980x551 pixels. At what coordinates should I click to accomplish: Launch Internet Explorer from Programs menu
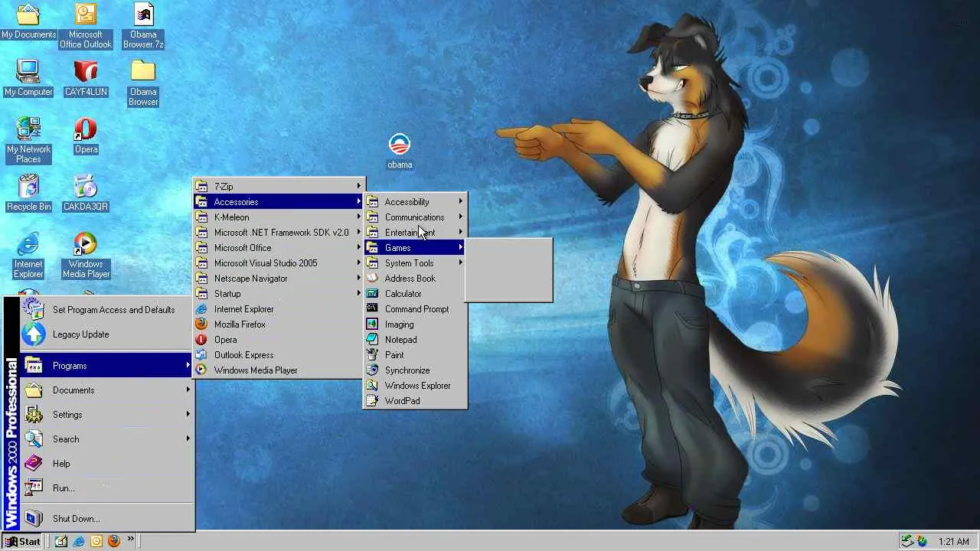[x=279, y=309]
